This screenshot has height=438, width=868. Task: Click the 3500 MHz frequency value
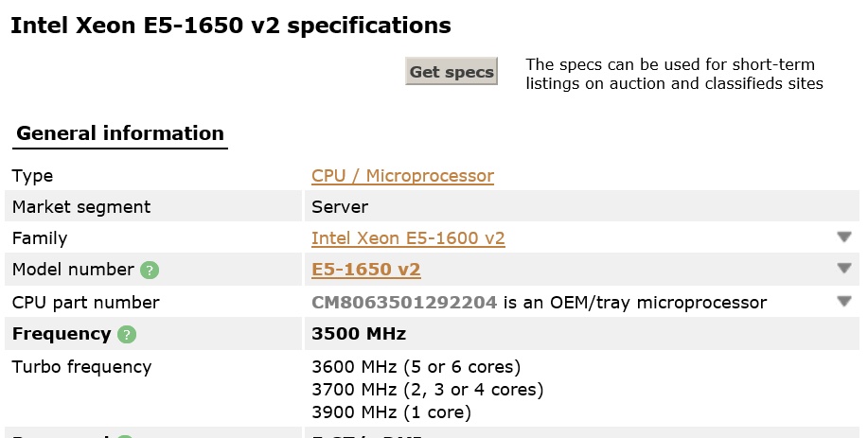click(x=359, y=334)
